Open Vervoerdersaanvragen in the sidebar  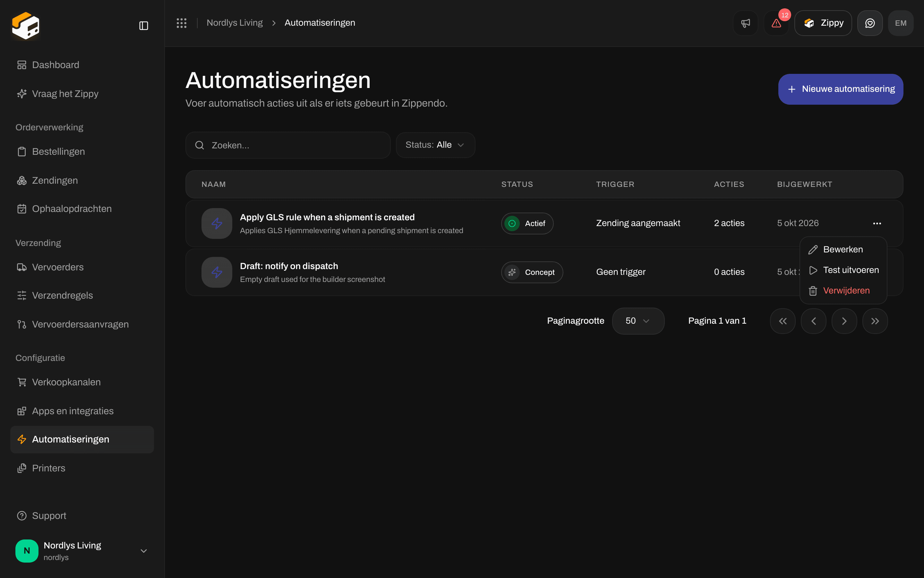pyautogui.click(x=82, y=324)
